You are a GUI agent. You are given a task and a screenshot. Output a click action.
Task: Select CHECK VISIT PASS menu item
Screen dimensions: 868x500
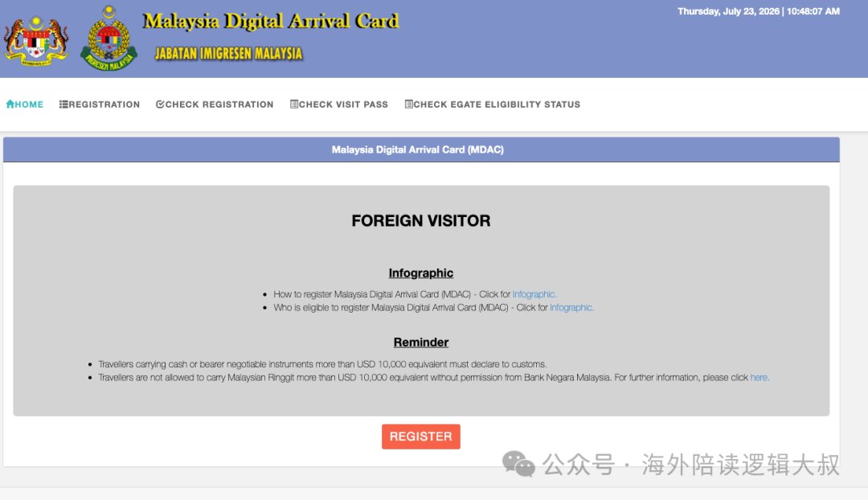[339, 104]
